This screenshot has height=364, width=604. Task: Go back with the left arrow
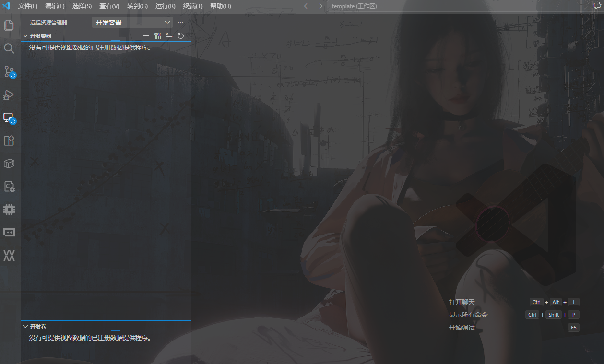click(x=307, y=6)
